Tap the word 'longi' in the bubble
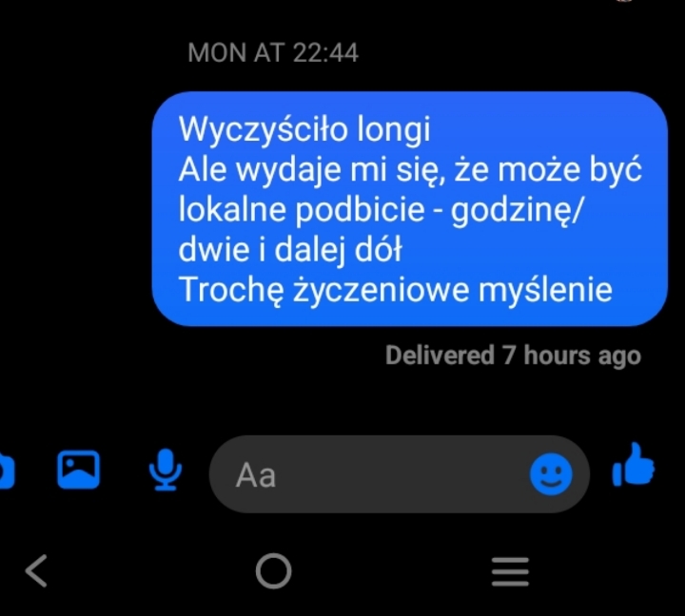This screenshot has width=685, height=616. pyautogui.click(x=394, y=130)
